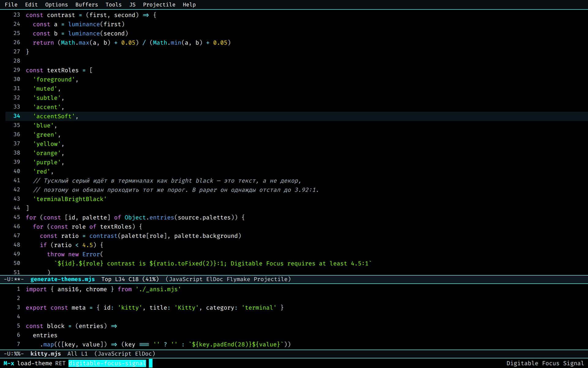The image size is (588, 368).
Task: Click ansi16 import name in kitty.mjs
Action: pyautogui.click(x=68, y=289)
